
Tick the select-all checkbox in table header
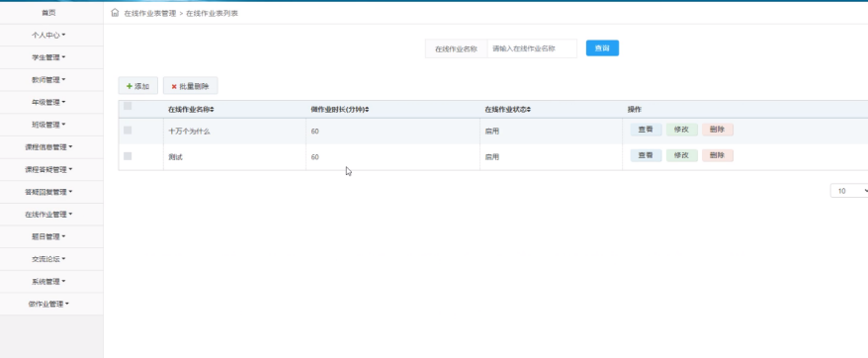(x=128, y=107)
